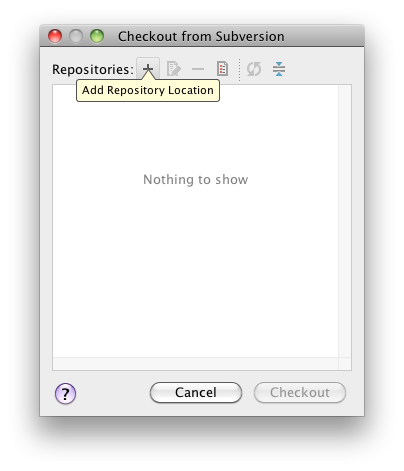
Task: Click the "Add Repository Location" tooltip
Action: [x=148, y=90]
